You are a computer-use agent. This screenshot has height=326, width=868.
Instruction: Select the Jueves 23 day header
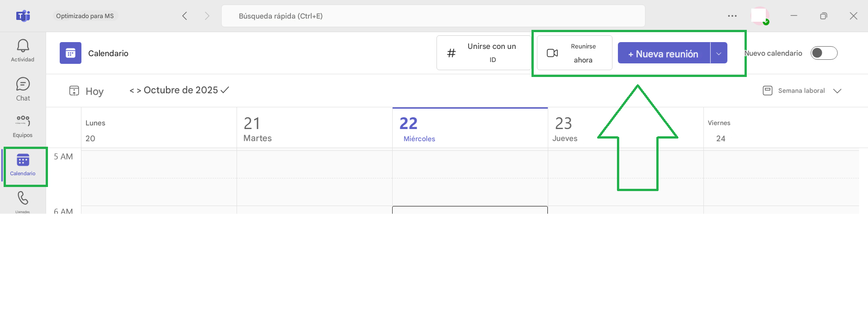point(626,128)
